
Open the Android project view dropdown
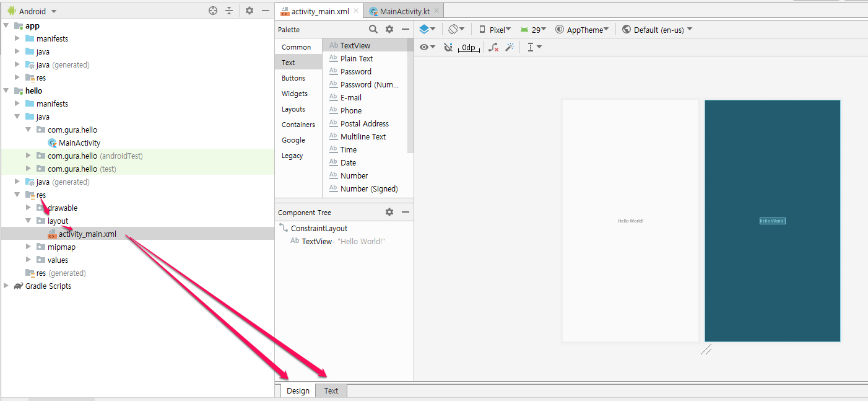[x=32, y=11]
